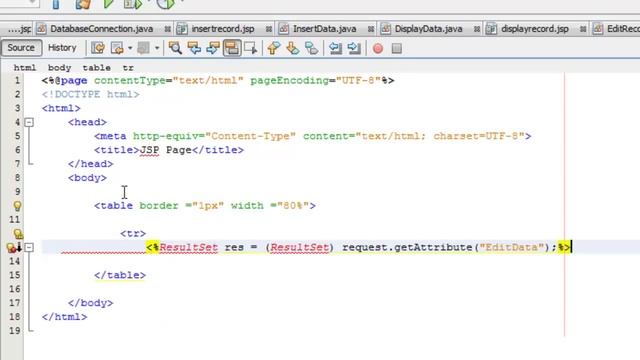This screenshot has width=640, height=360.
Task: Select the tr breadcrumb
Action: coord(128,68)
